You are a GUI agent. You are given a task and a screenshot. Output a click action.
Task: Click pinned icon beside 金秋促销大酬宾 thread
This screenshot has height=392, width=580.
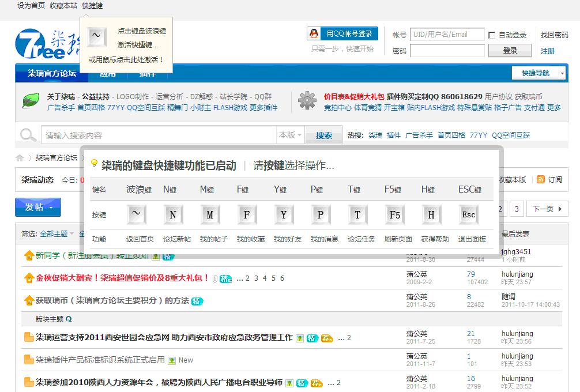(x=29, y=278)
